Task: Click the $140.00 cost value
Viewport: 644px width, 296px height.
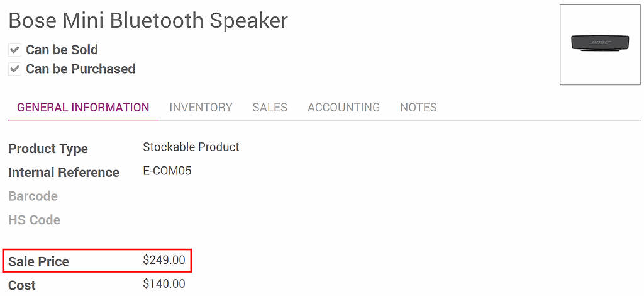Action: coord(164,284)
